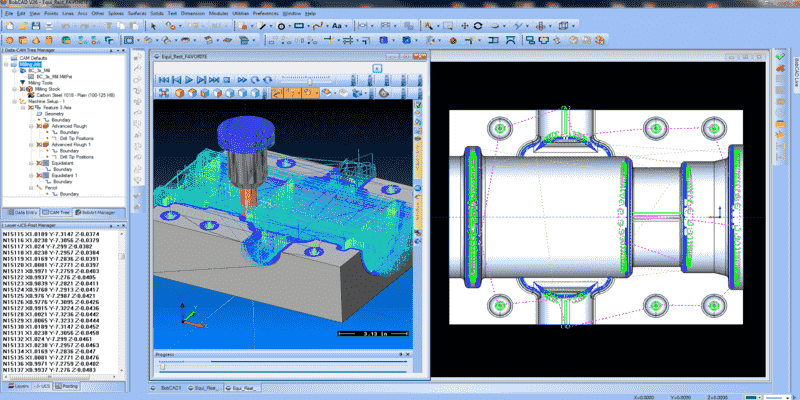800x400 pixels.
Task: Stop the simulation
Action: pyautogui.click(x=227, y=80)
